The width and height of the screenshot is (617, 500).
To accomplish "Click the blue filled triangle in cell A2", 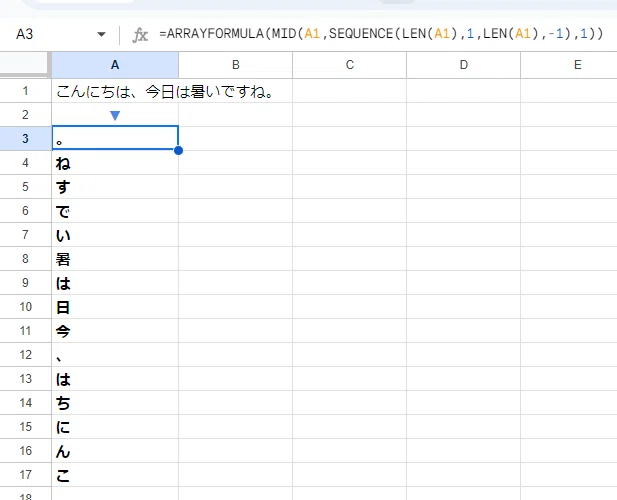I will click(115, 115).
